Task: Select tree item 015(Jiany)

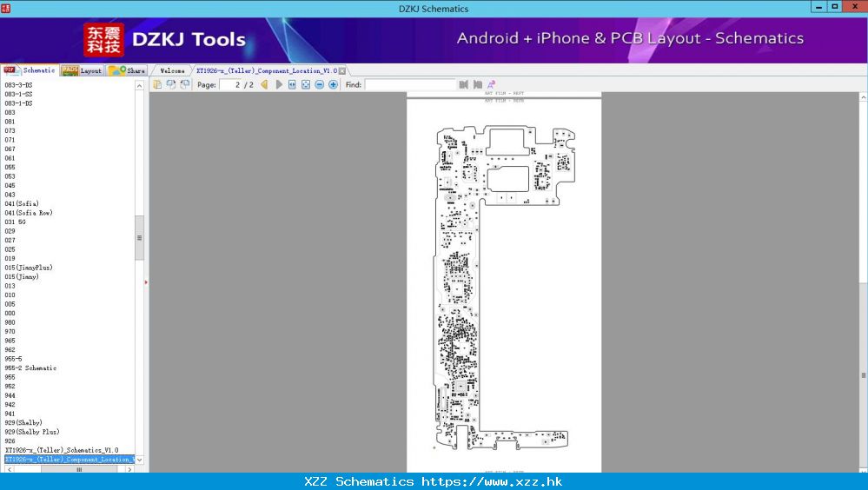Action: coord(22,277)
